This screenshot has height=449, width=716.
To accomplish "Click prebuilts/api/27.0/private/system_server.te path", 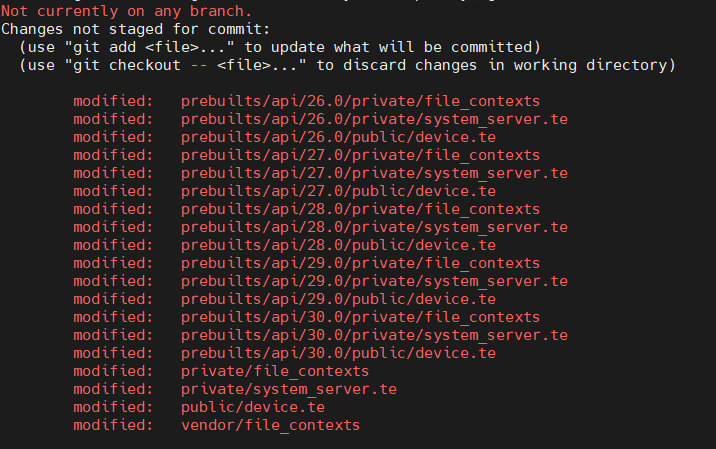I will tap(374, 173).
